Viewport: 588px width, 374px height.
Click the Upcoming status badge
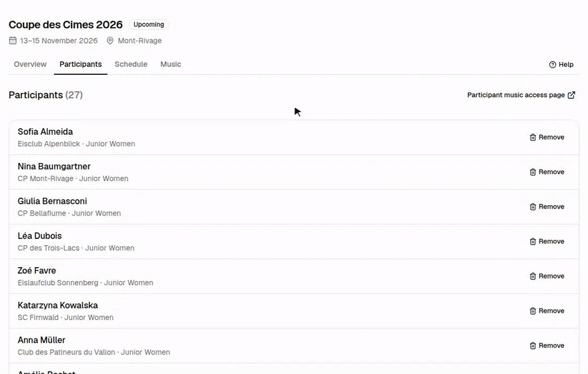click(149, 24)
